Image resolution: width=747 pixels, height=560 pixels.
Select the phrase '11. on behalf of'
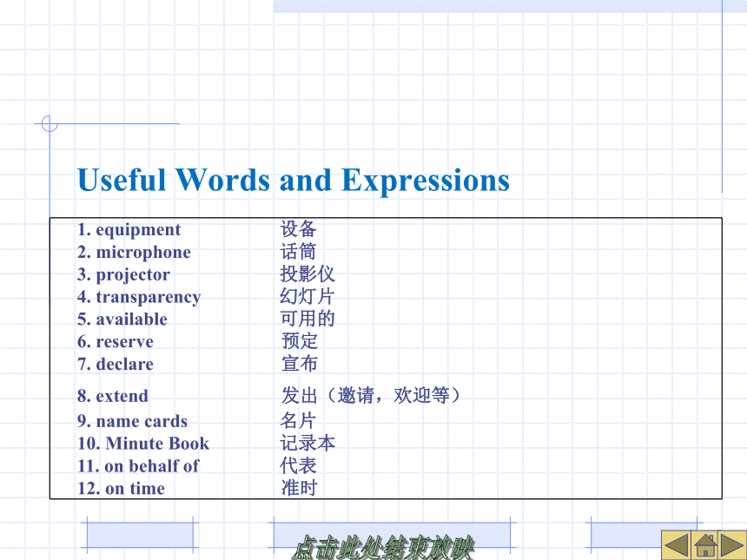[138, 465]
